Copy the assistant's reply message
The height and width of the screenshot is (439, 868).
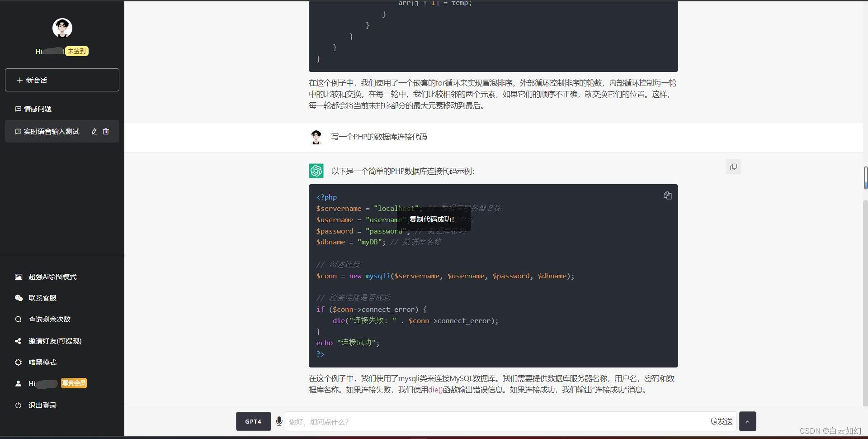(733, 167)
